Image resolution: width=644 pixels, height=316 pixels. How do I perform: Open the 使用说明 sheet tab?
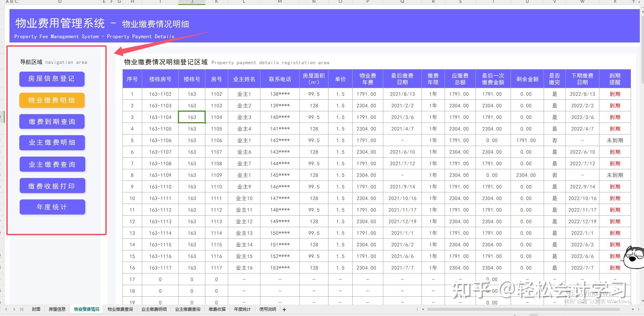pyautogui.click(x=268, y=309)
